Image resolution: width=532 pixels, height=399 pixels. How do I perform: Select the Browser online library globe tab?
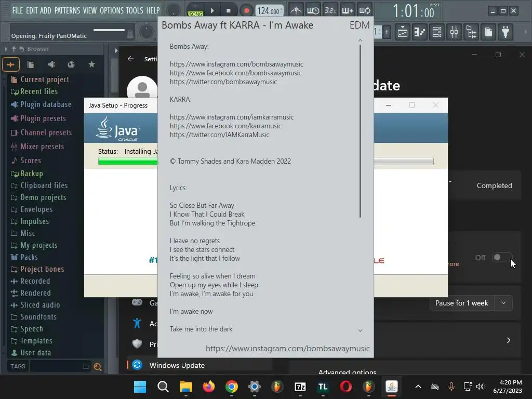[71, 64]
